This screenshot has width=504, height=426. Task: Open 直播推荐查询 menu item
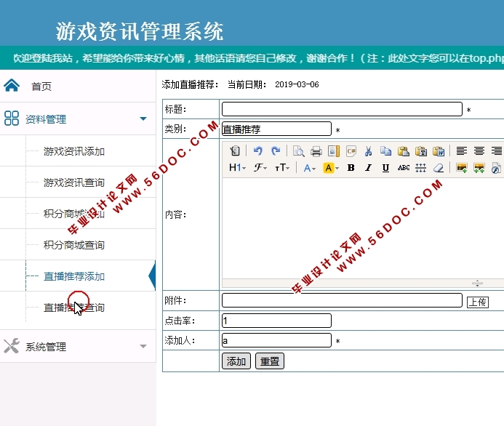[x=74, y=308]
